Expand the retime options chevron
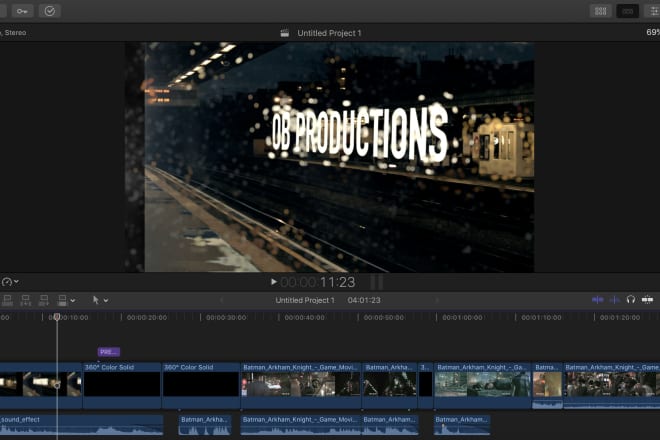Image resolution: width=660 pixels, height=440 pixels. [x=16, y=282]
